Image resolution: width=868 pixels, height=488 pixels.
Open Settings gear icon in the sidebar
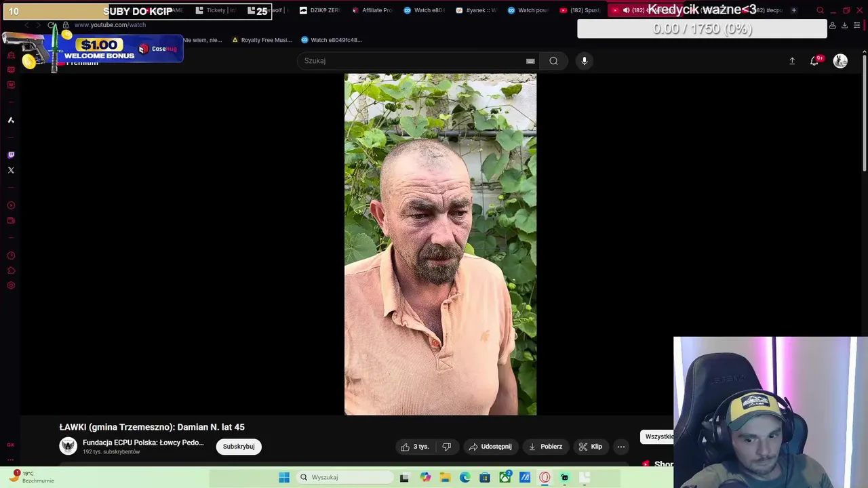(11, 285)
